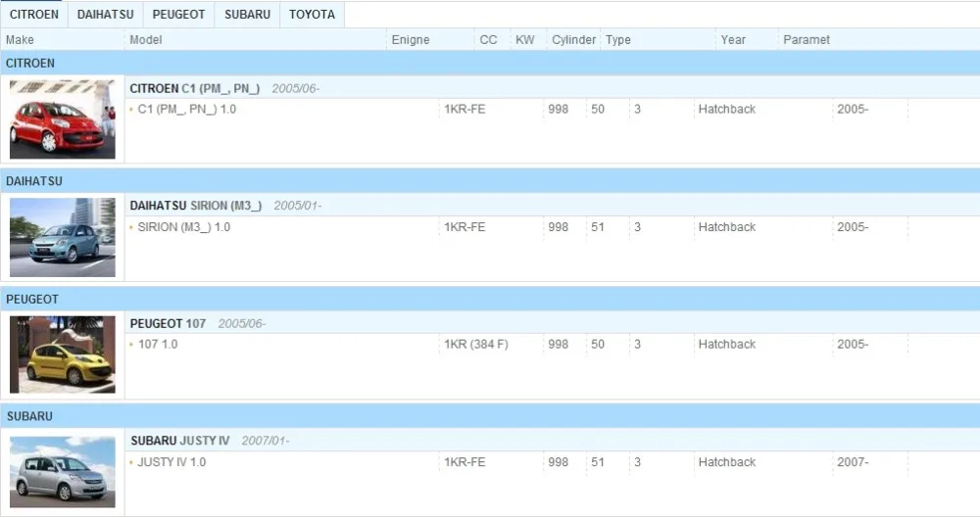Image resolution: width=980 pixels, height=518 pixels.
Task: Select the Cylinder column header
Action: coord(573,39)
